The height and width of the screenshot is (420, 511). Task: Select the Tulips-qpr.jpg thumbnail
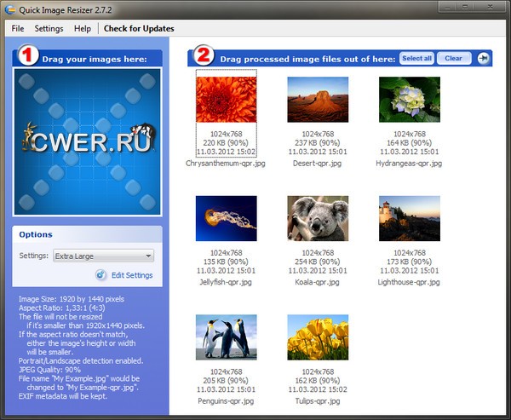point(318,337)
